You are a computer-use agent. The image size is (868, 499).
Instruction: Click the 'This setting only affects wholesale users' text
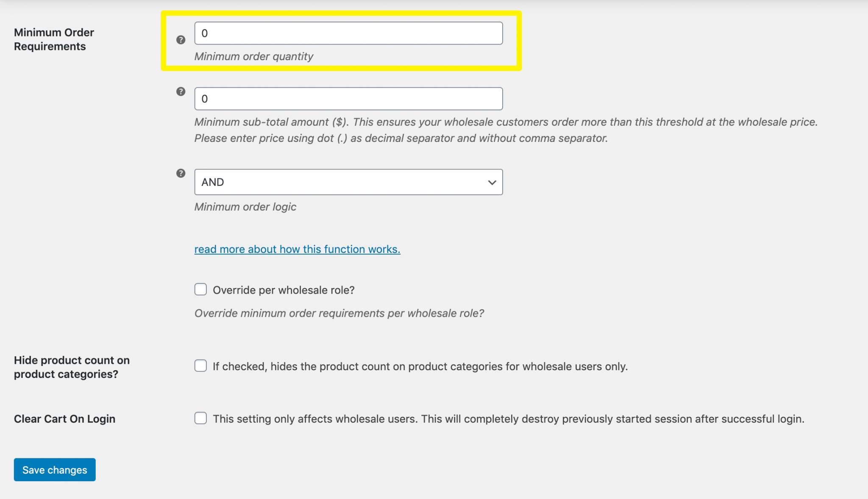coord(508,419)
